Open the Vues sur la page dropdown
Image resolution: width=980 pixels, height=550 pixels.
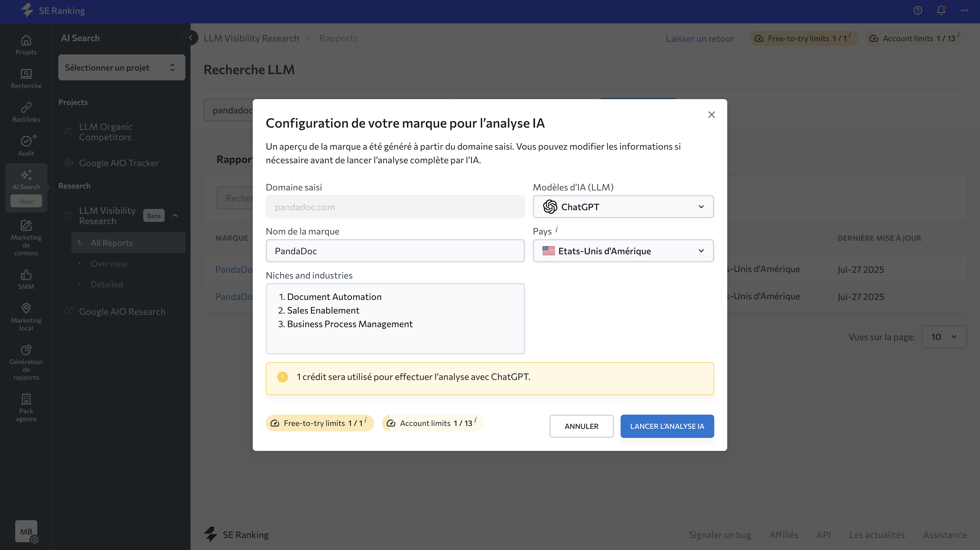pyautogui.click(x=944, y=337)
